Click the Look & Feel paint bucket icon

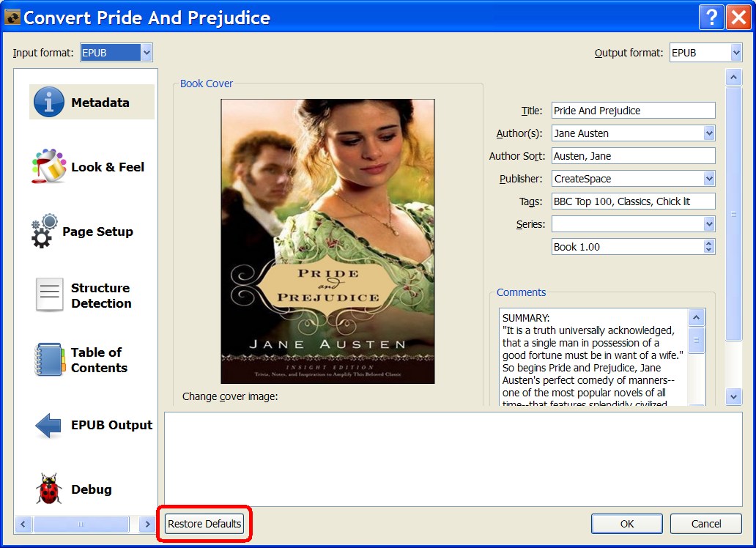[48, 166]
